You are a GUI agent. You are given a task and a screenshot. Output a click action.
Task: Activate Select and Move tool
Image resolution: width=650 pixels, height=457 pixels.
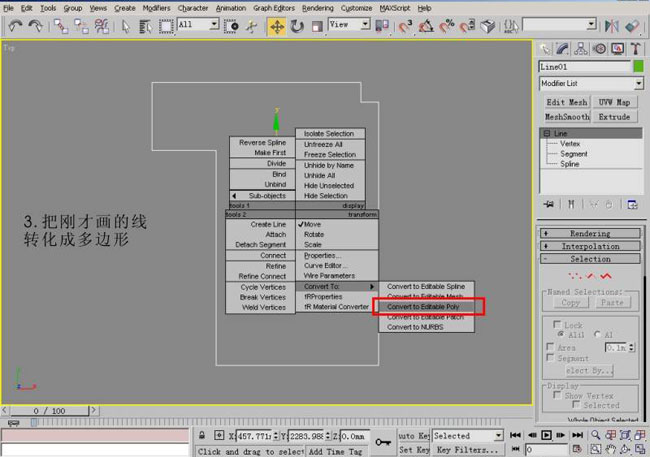click(276, 27)
